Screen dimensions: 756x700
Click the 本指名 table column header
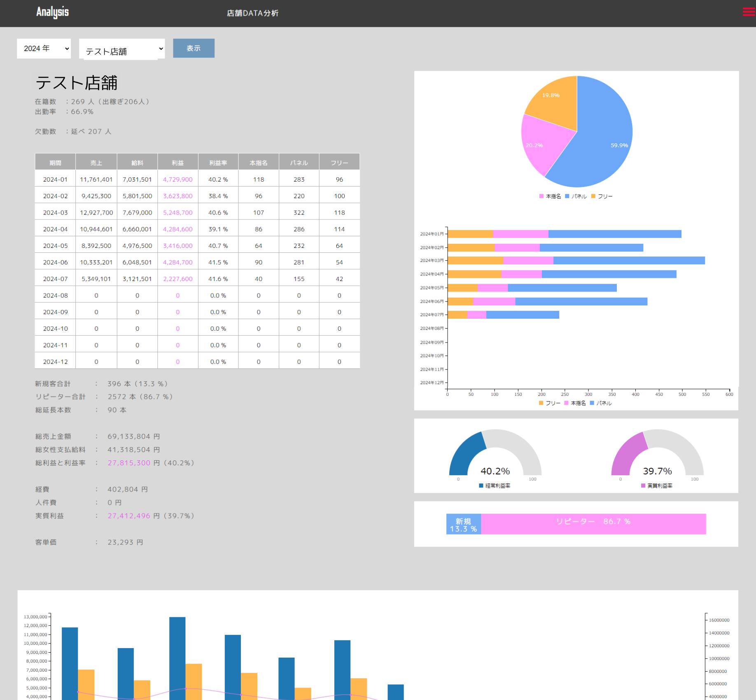pyautogui.click(x=259, y=162)
